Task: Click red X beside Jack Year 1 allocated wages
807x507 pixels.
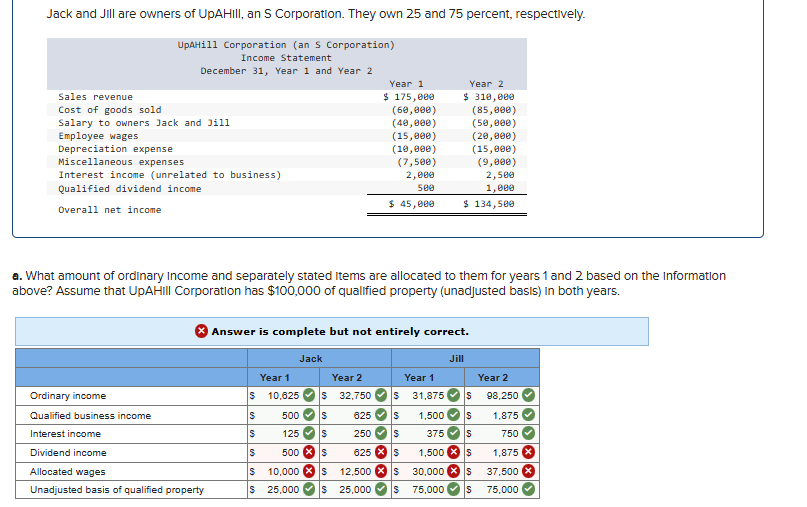Action: point(309,471)
